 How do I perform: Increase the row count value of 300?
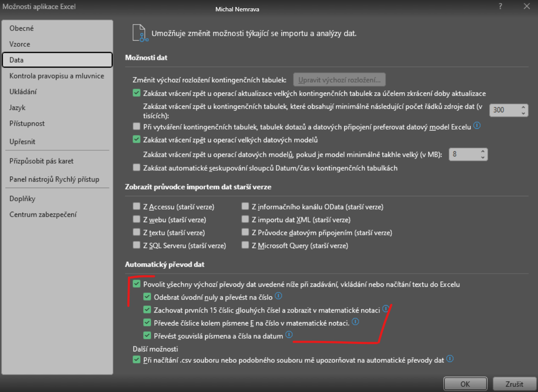tap(523, 107)
